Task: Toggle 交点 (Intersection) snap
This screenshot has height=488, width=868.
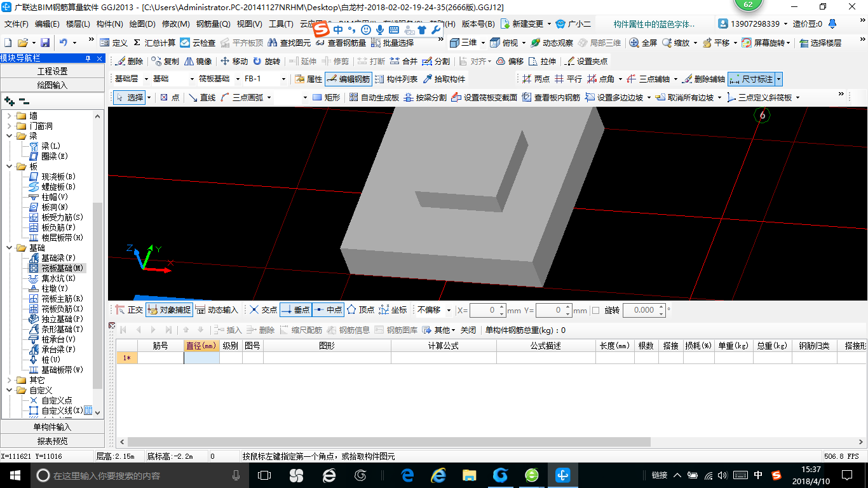Action: (x=263, y=310)
